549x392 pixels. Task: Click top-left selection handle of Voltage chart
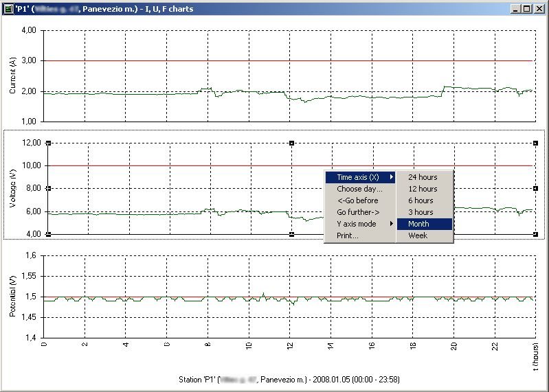[48, 143]
